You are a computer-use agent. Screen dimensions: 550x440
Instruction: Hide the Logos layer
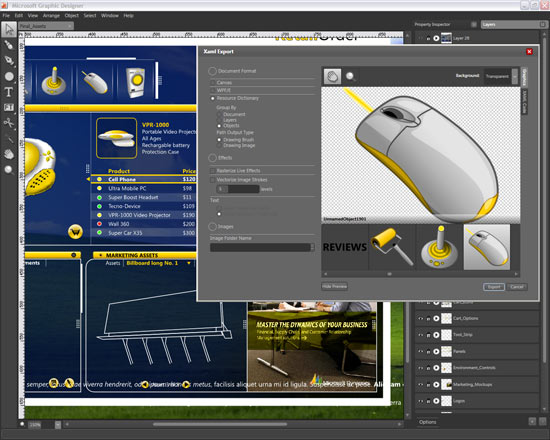(x=421, y=401)
